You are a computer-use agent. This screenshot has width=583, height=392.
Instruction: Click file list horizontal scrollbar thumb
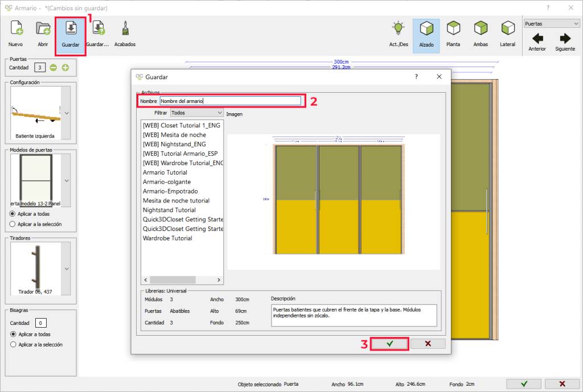173,280
